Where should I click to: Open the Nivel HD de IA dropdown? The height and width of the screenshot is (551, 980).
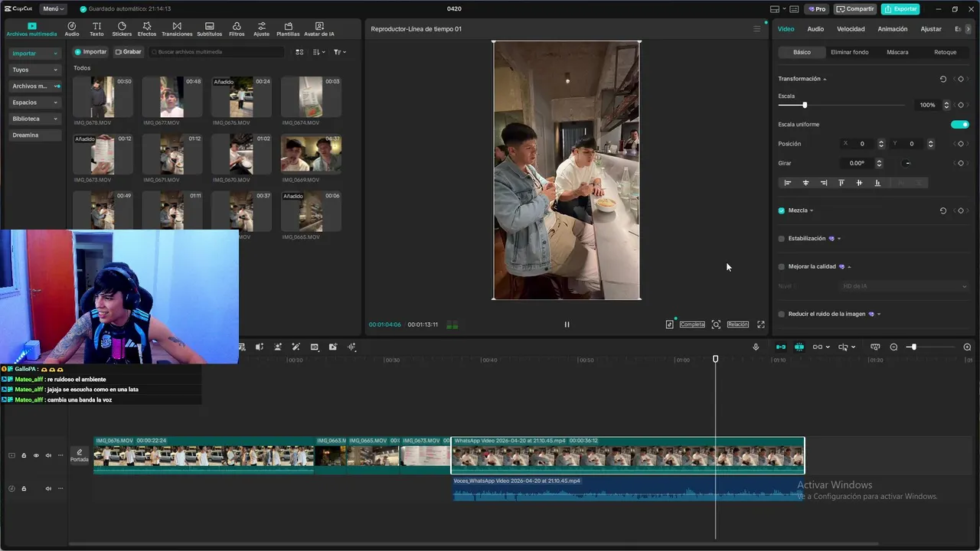point(904,286)
